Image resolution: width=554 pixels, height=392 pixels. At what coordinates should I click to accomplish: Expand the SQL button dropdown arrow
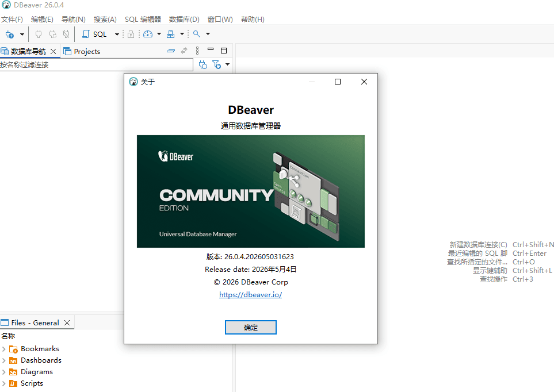(x=117, y=34)
